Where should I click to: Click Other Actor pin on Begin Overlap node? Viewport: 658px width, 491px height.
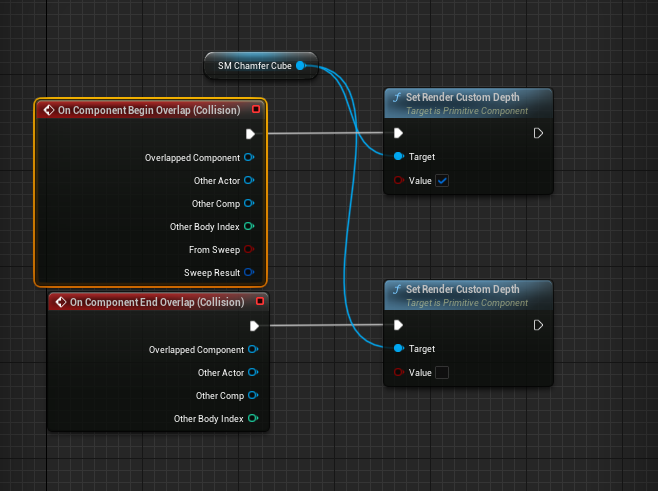click(249, 181)
